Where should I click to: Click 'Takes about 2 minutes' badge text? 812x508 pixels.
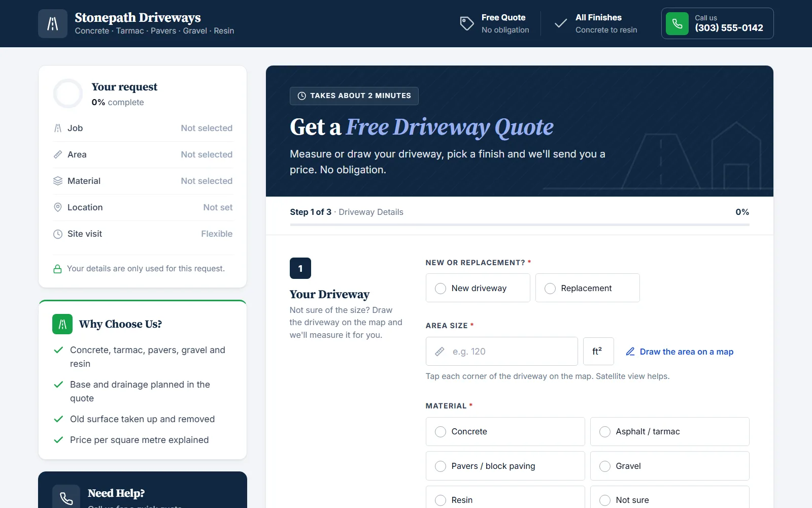pos(361,96)
